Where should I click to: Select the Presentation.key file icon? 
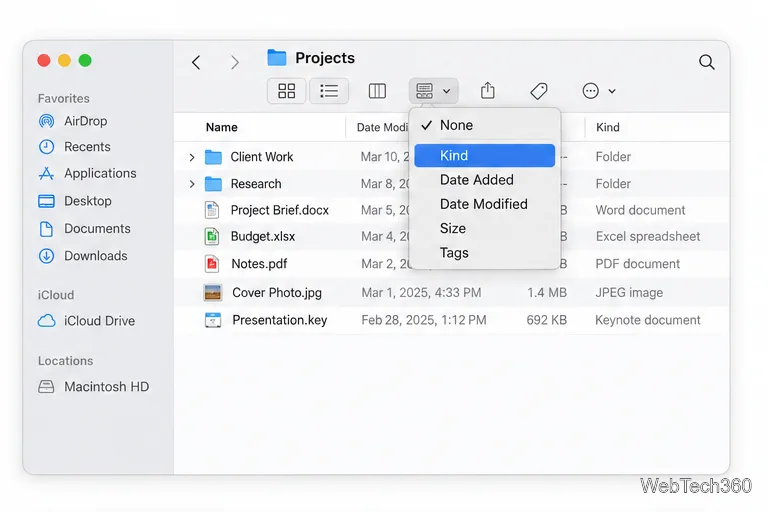point(213,320)
